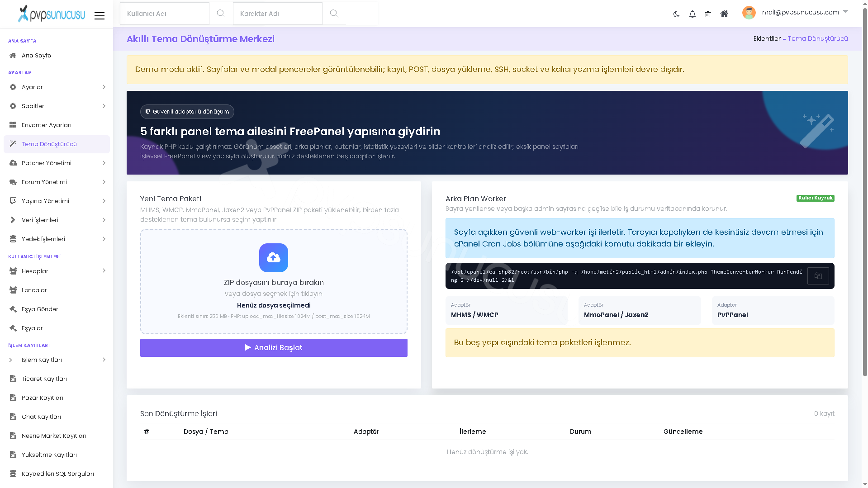This screenshot has height=488, width=868.
Task: Open Chat Kayıtları menu item
Action: (x=57, y=417)
